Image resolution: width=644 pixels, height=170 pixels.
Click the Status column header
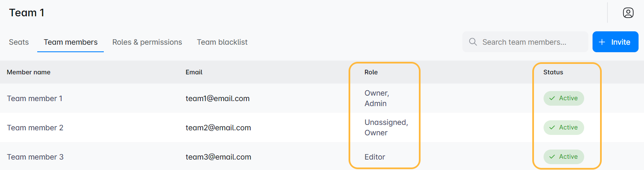[553, 72]
